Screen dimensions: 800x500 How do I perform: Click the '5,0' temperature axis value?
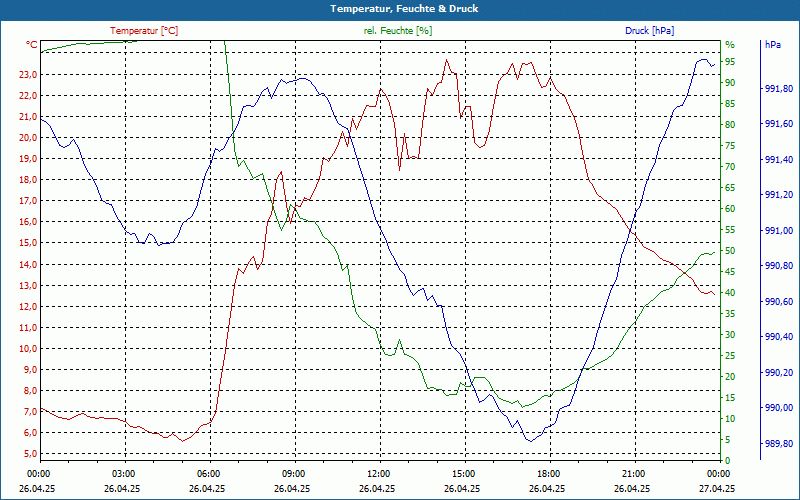30,454
